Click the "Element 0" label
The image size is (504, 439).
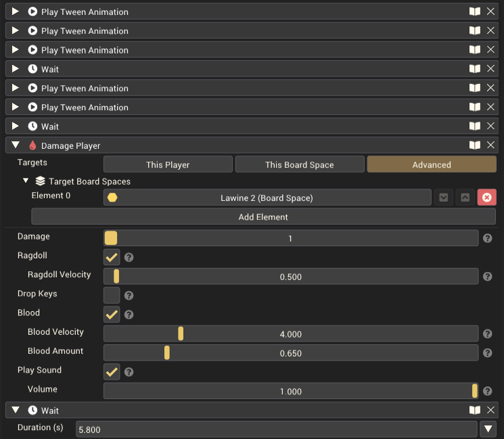click(51, 195)
